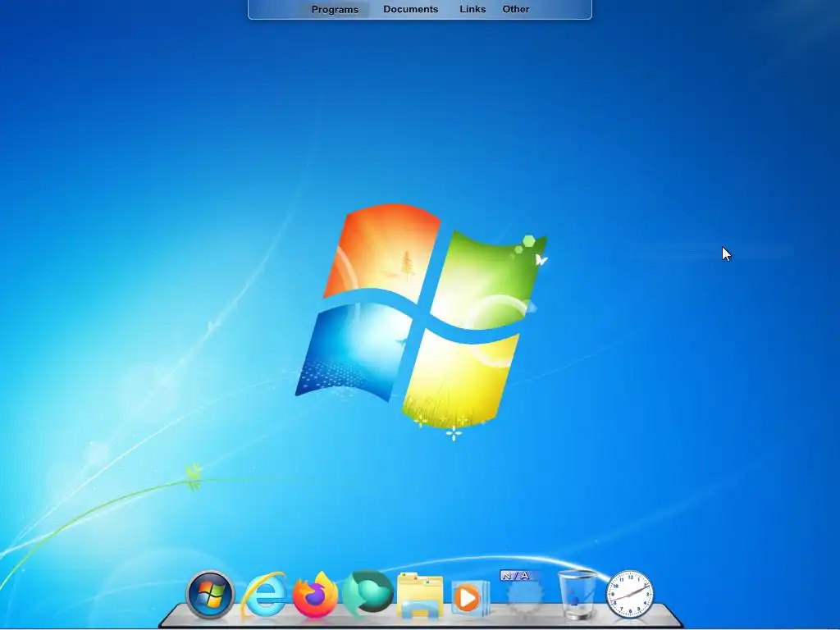840x630 pixels.
Task: Click the analog clock docklet
Action: (x=629, y=595)
